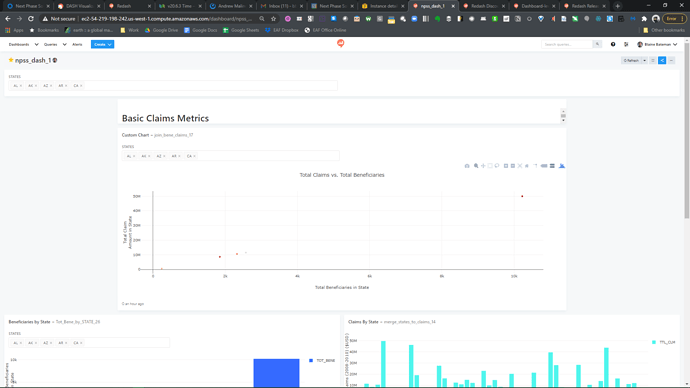The height and width of the screenshot is (388, 690).
Task: Open the help question mark icon
Action: coord(613,44)
